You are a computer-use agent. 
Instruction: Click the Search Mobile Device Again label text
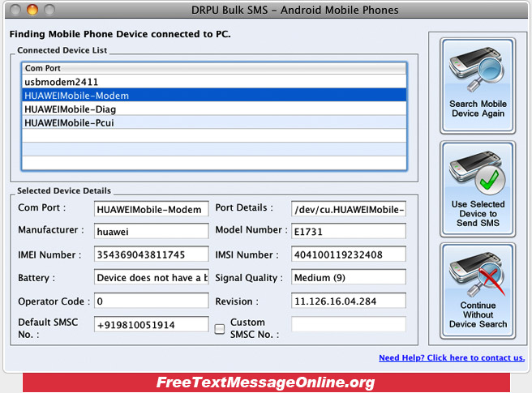tap(478, 109)
